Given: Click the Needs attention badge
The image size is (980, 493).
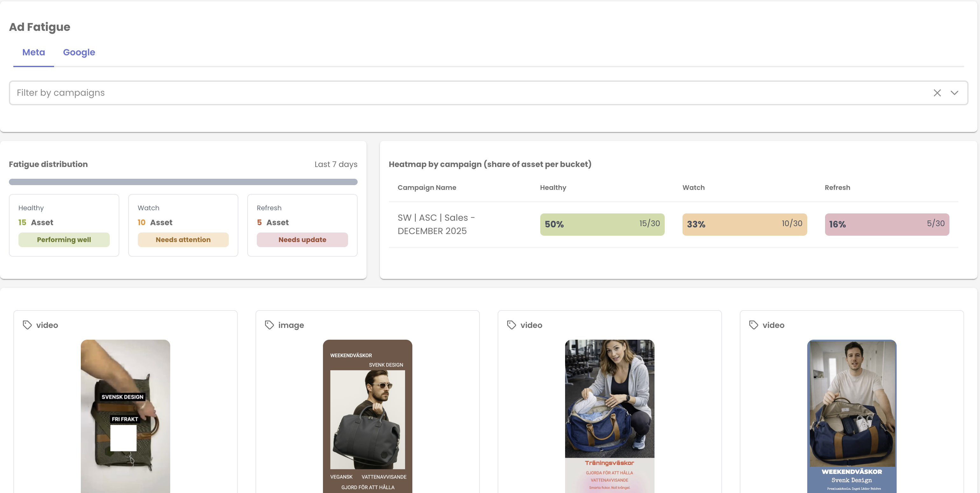Looking at the screenshot, I should 183,239.
